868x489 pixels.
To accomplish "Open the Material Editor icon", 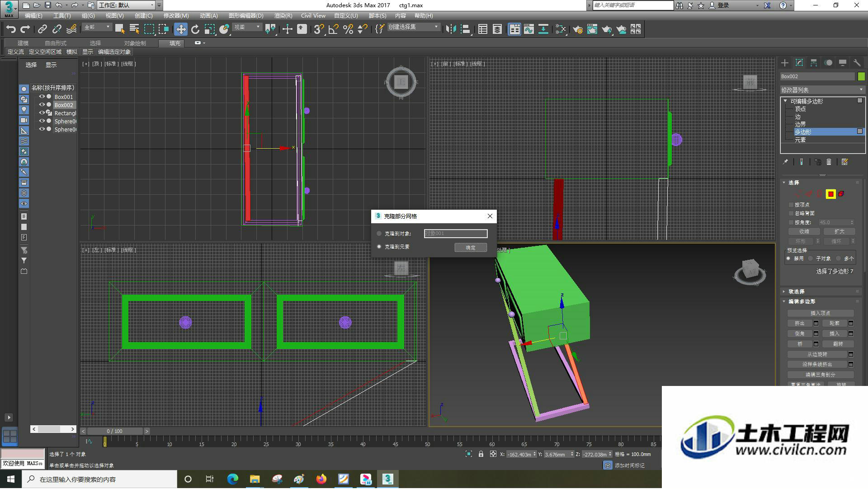I will [561, 29].
